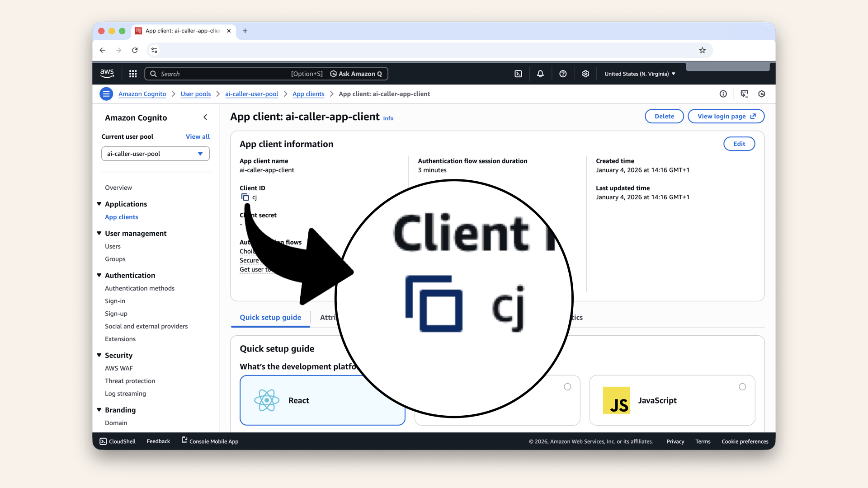The width and height of the screenshot is (868, 488).
Task: Open the ai-caller-user-pool dropdown
Action: [155, 154]
